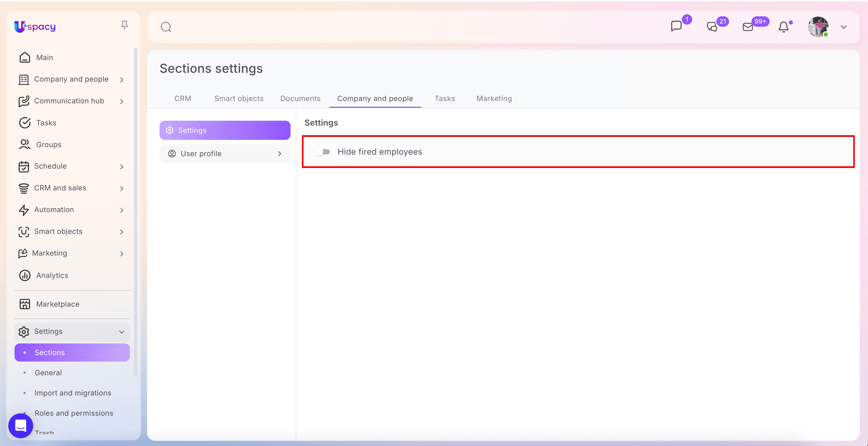The image size is (868, 446).
Task: Open the search magnifier icon
Action: (x=166, y=27)
